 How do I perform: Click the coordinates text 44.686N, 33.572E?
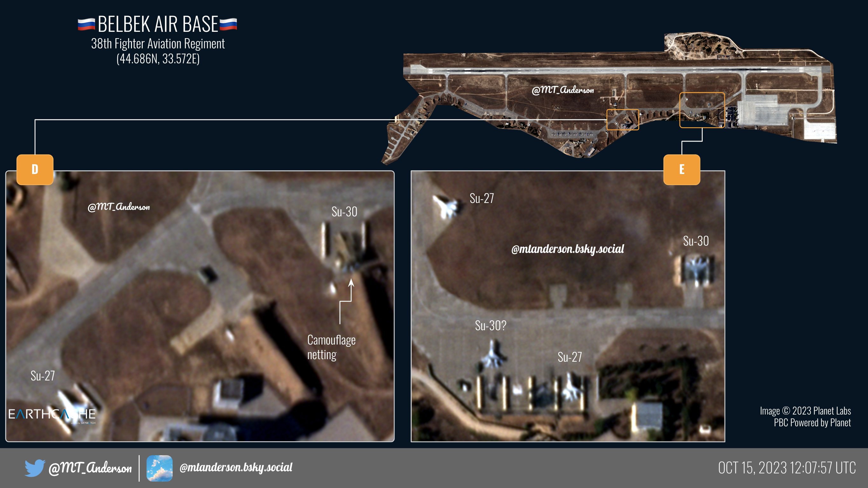158,59
